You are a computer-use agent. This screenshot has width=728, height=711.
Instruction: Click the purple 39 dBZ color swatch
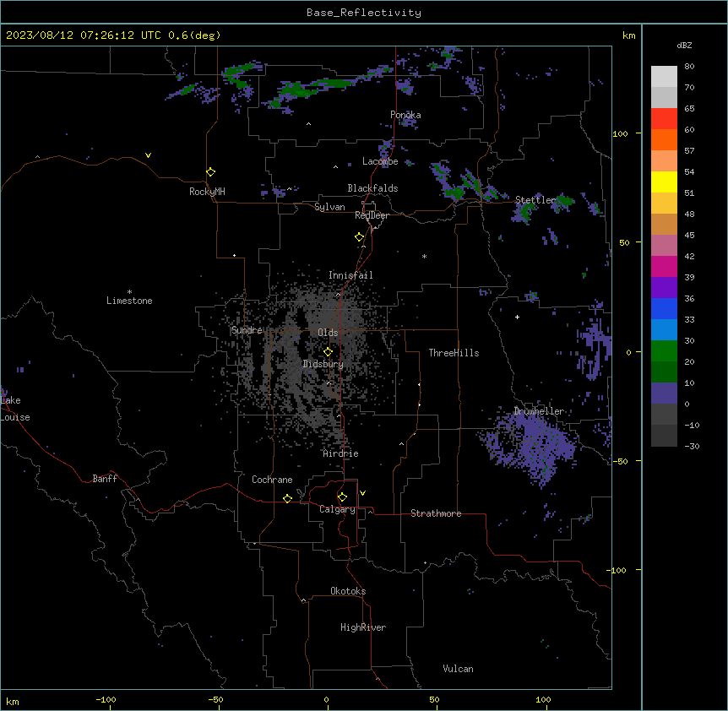click(664, 287)
